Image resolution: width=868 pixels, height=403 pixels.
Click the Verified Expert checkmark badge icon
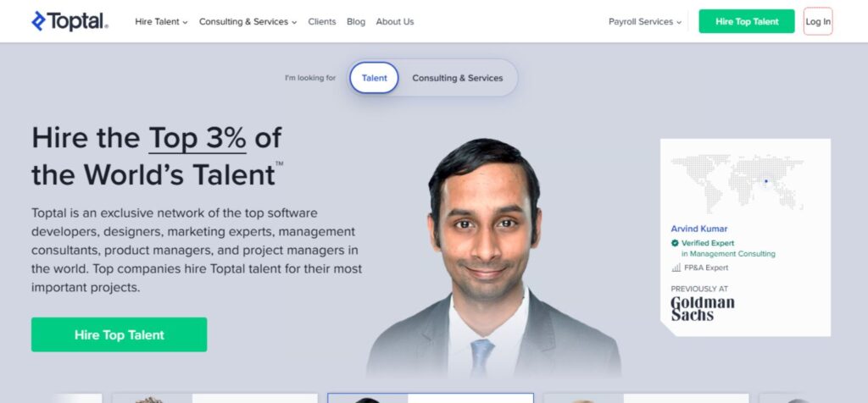point(675,243)
